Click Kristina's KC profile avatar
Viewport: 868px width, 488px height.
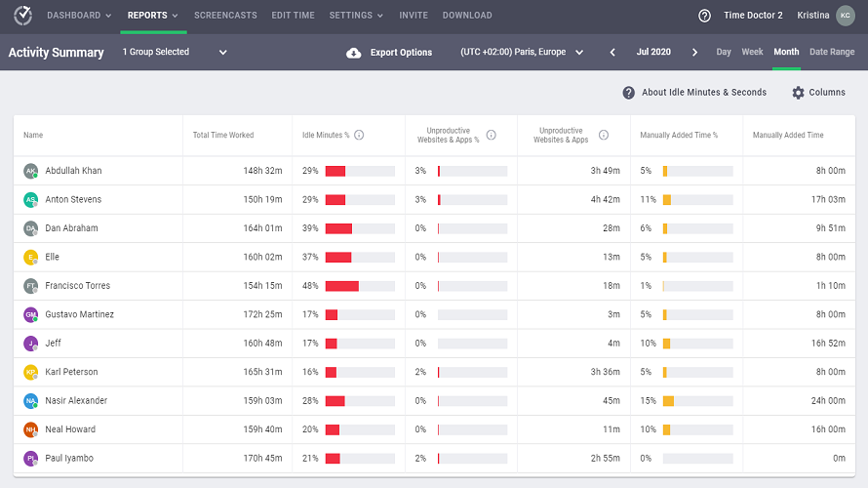tap(846, 16)
